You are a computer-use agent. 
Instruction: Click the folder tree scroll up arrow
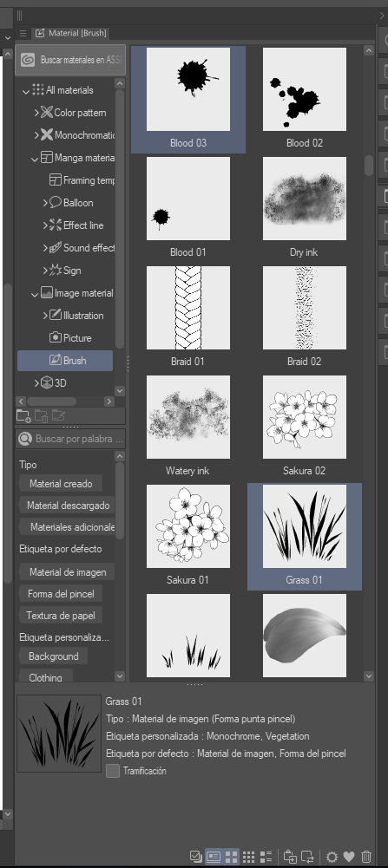pos(120,83)
